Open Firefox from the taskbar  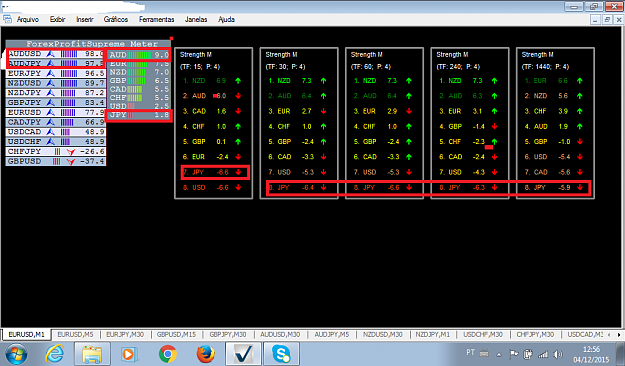click(x=206, y=354)
